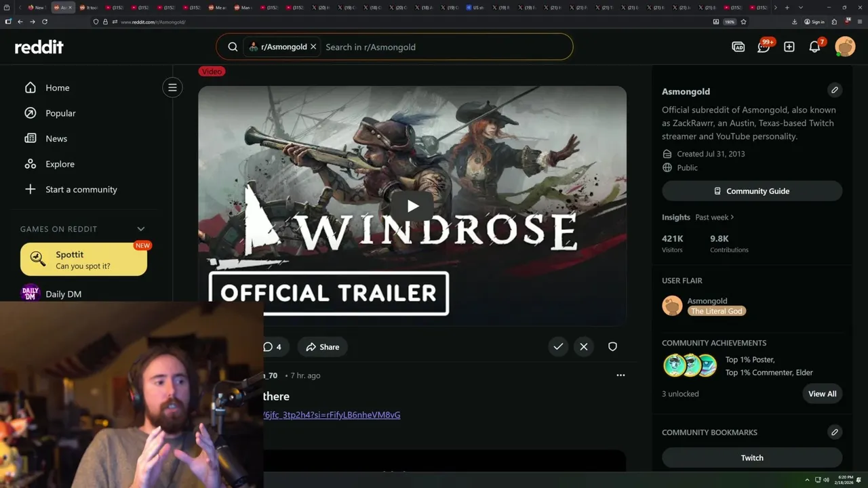Open News in the sidebar

pos(56,138)
